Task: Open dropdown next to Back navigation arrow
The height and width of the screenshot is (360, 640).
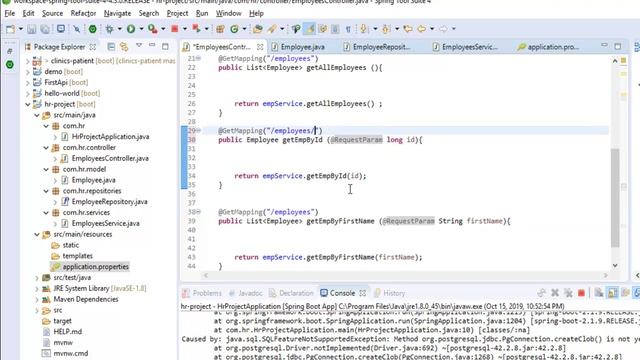Action: (x=432, y=29)
